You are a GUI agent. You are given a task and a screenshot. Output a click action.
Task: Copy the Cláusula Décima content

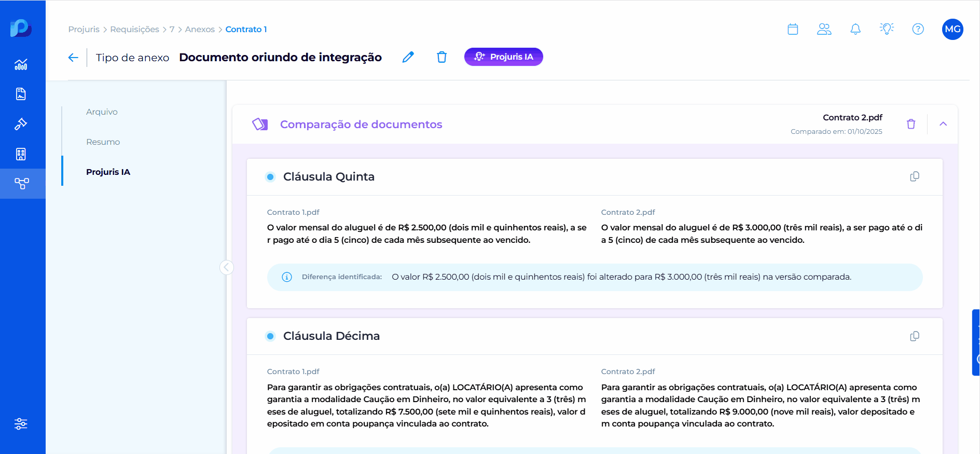915,336
